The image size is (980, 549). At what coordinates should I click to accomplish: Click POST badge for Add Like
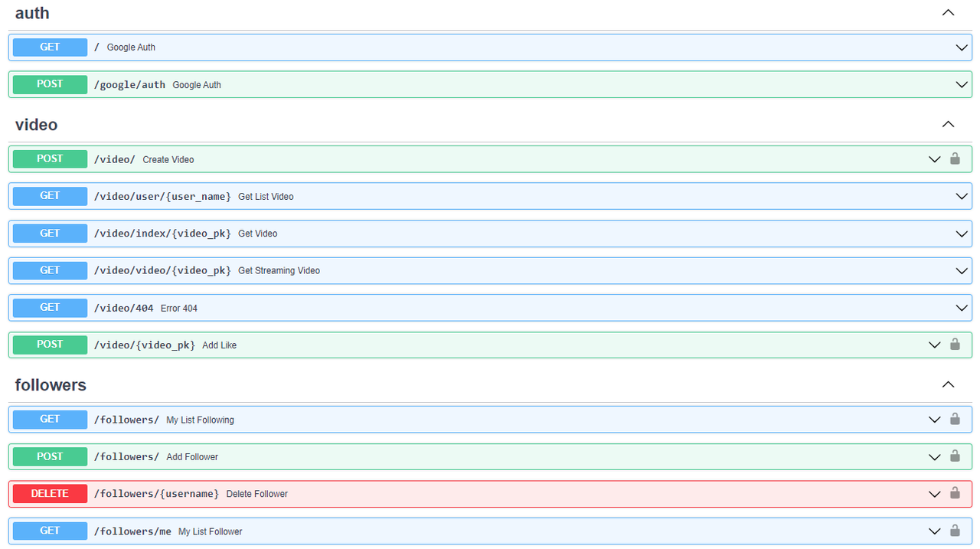pyautogui.click(x=50, y=345)
